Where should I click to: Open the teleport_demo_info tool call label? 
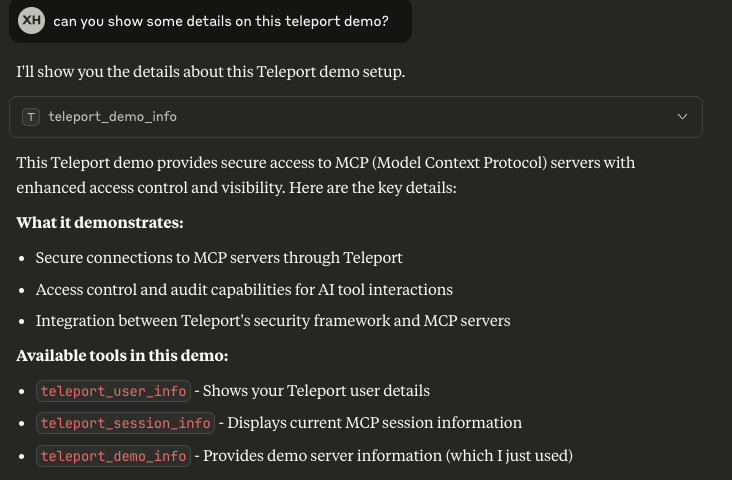point(112,117)
